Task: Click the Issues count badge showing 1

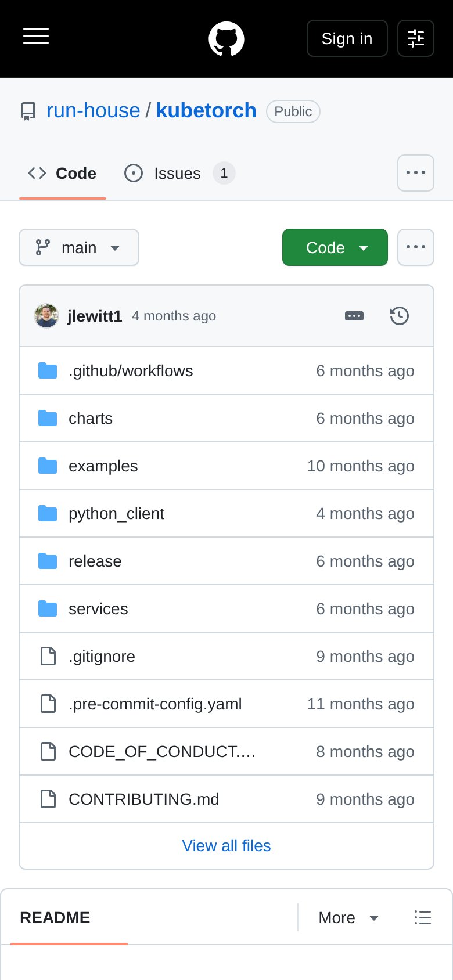Action: (x=224, y=173)
